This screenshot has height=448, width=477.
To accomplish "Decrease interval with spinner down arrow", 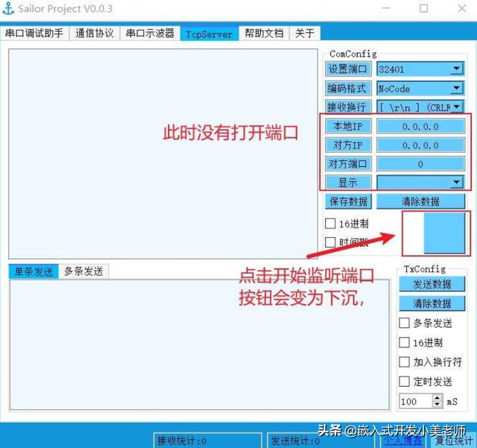I will (x=437, y=405).
